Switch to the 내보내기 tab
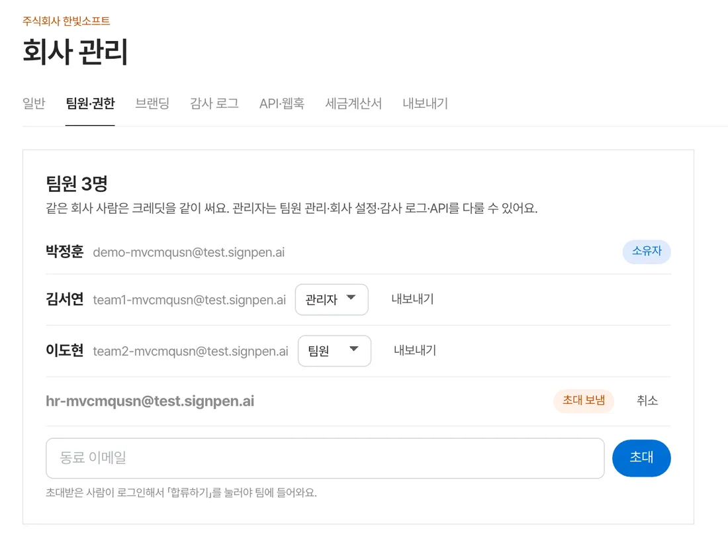Viewport: 728px width, 560px height. 426,103
